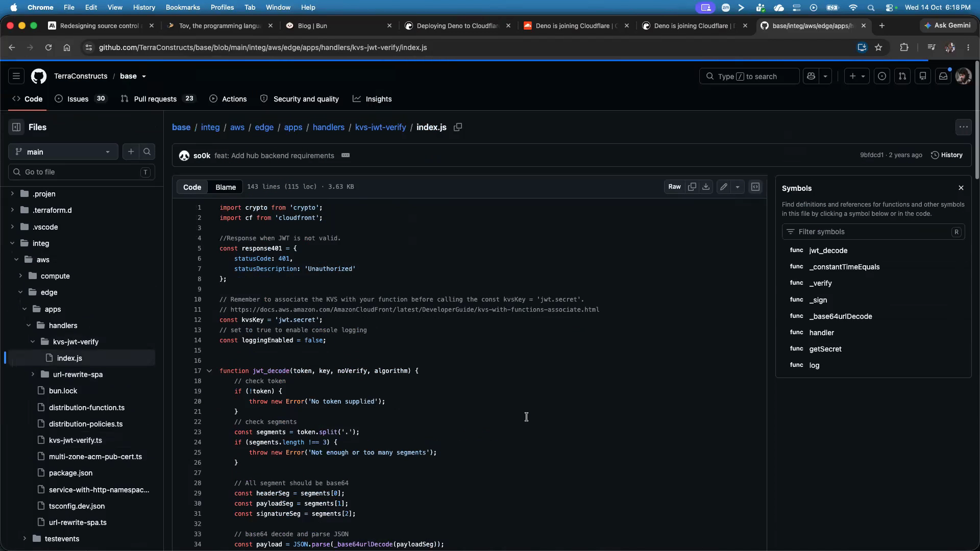Search files magnifier icon in tree
Image resolution: width=980 pixels, height=551 pixels.
click(147, 152)
